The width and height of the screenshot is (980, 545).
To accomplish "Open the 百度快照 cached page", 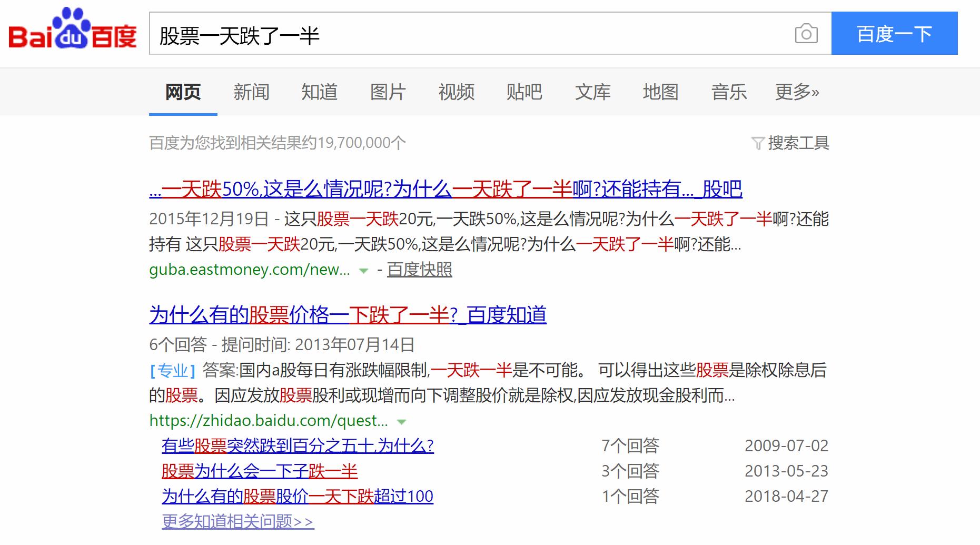I will [x=419, y=270].
